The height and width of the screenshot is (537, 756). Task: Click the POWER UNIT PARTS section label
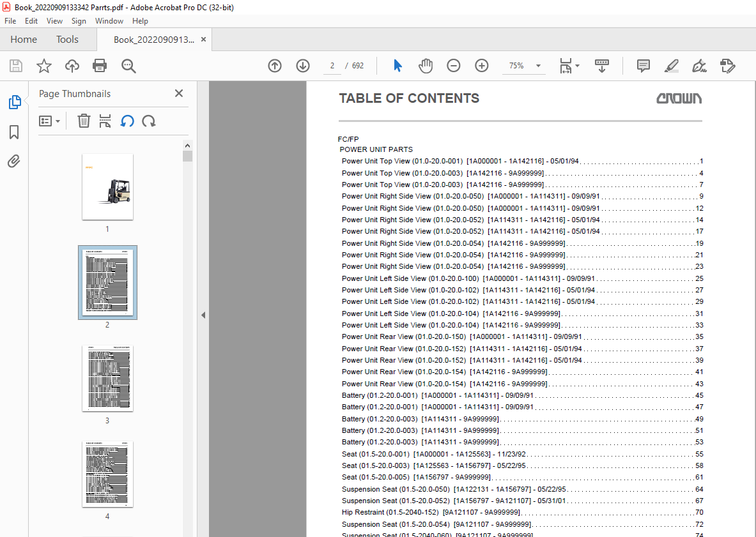[376, 149]
